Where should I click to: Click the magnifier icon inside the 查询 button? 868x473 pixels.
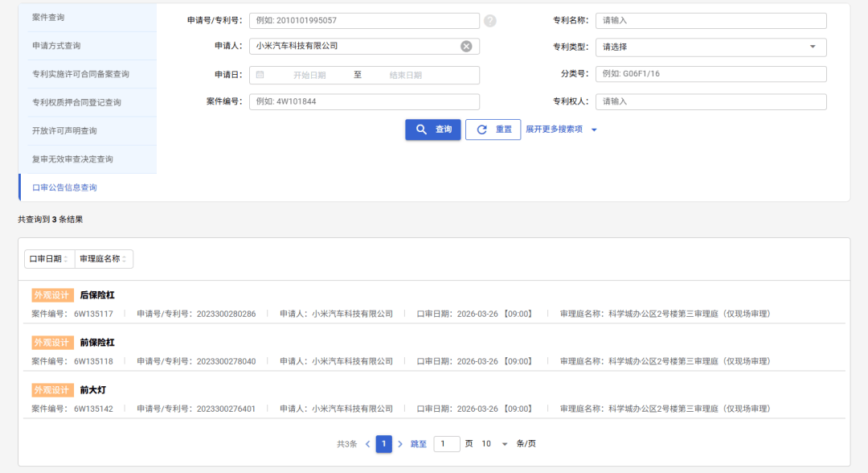[x=422, y=130]
